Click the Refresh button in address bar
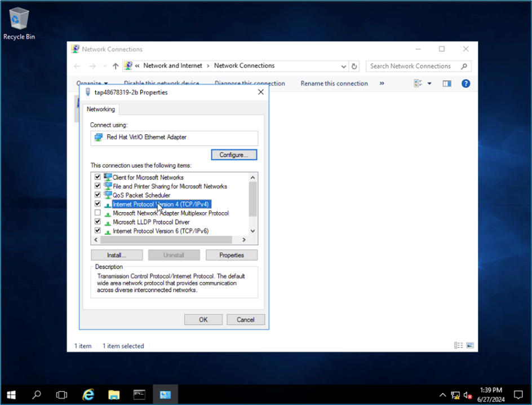The image size is (532, 405). (x=354, y=66)
